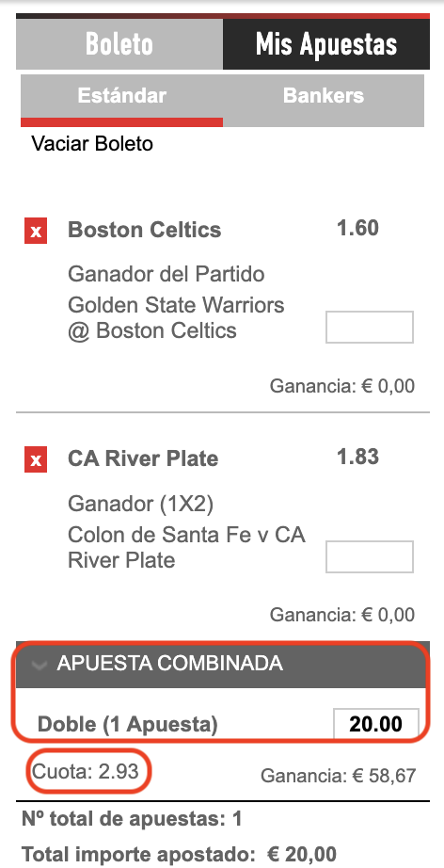The image size is (444, 868).
Task: Click the Vaciar Boleto link
Action: [x=92, y=144]
